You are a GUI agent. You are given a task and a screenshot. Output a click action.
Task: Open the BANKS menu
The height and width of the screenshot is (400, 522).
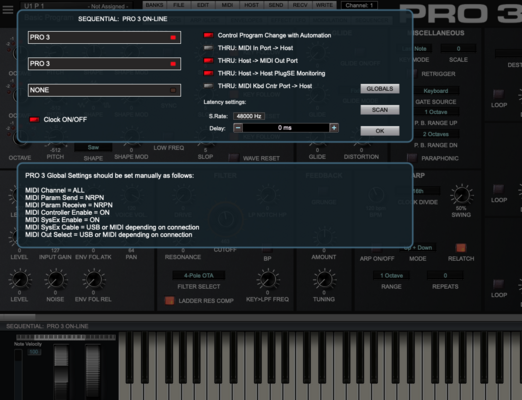click(154, 5)
